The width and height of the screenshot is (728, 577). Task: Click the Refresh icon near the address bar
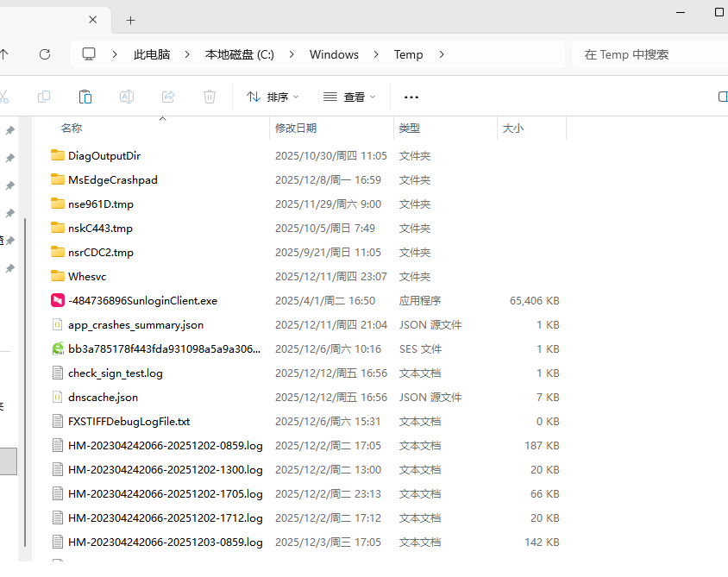tap(44, 53)
